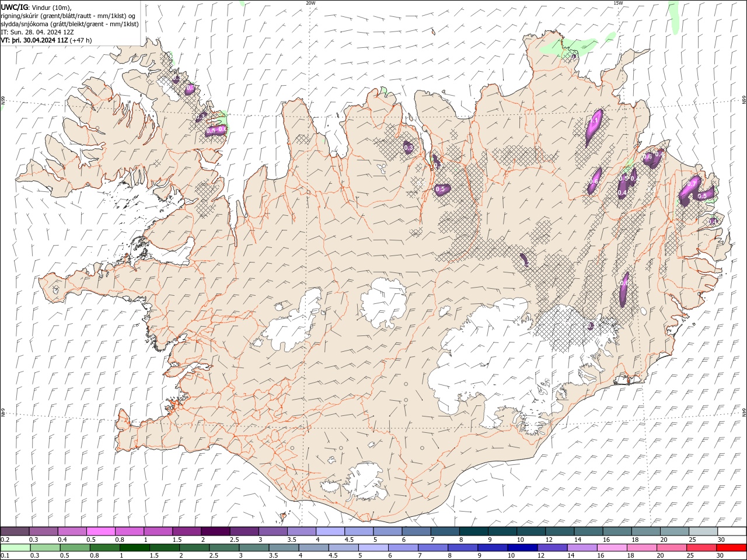Pick the dark grey-purple 0.2 swatch in top scale
This screenshot has width=747, height=560.
tap(15, 531)
